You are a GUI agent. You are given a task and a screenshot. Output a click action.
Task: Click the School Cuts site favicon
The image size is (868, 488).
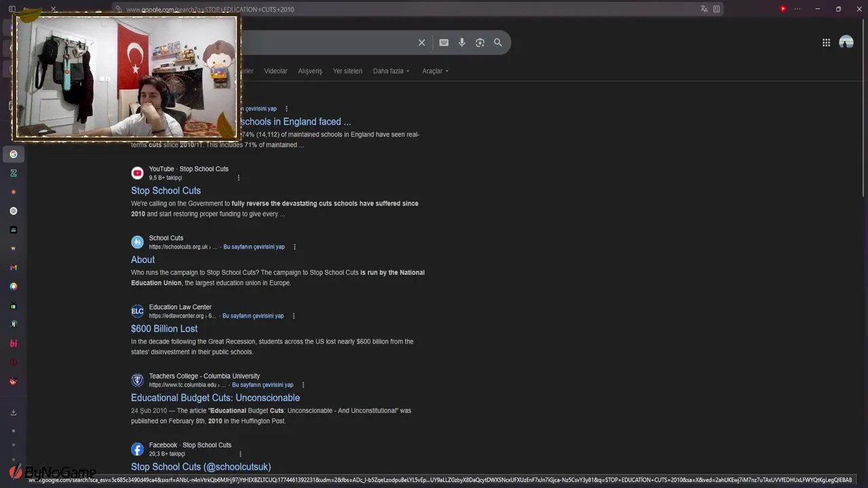(x=137, y=242)
